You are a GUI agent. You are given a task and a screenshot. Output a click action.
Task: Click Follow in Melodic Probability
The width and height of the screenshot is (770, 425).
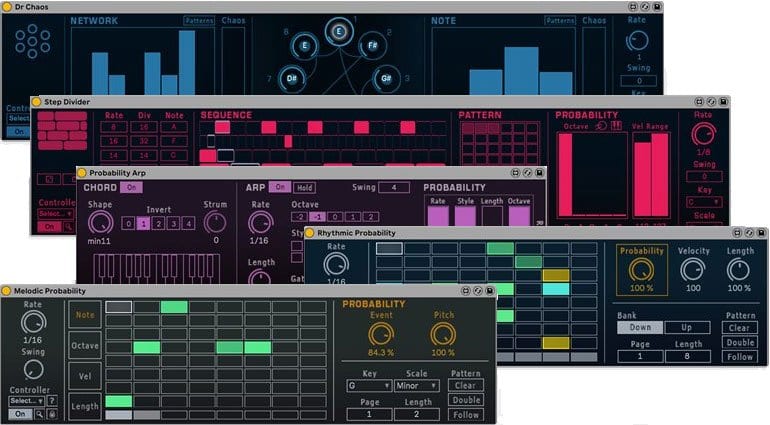[466, 415]
